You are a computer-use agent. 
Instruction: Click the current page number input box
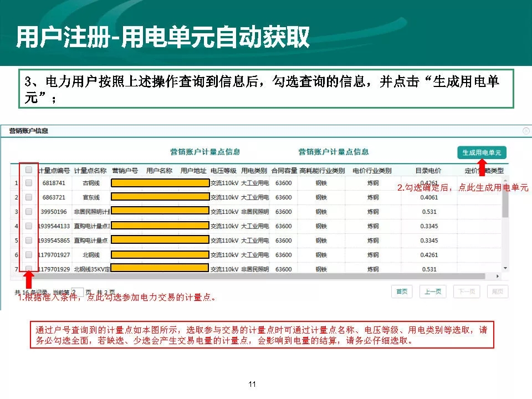click(78, 291)
